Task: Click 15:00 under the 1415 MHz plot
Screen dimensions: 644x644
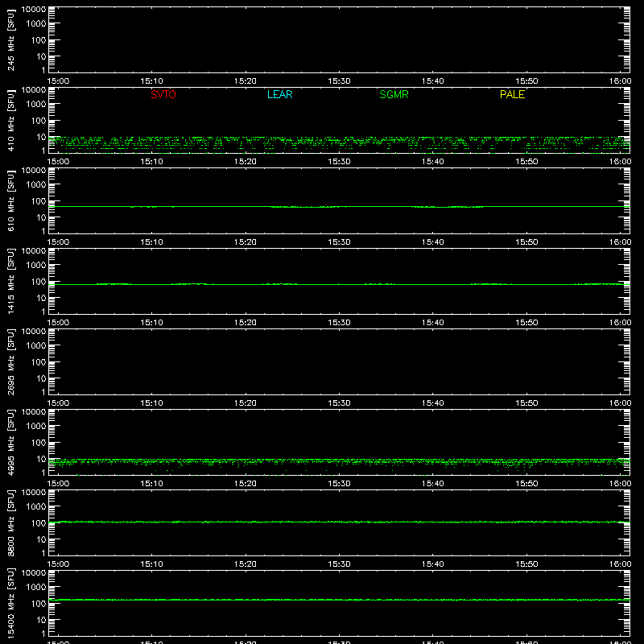Action: coord(58,323)
